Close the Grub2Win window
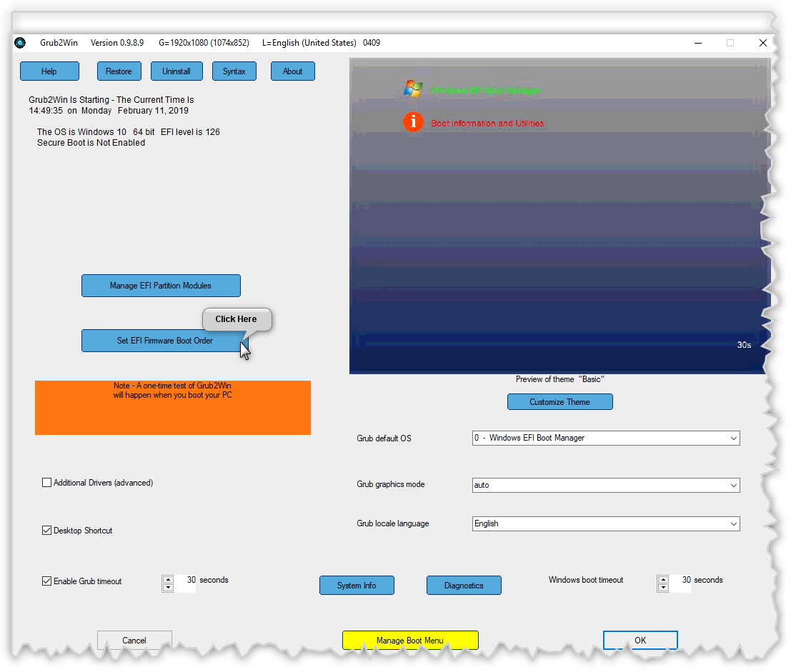Image resolution: width=791 pixels, height=672 pixels. 762,43
